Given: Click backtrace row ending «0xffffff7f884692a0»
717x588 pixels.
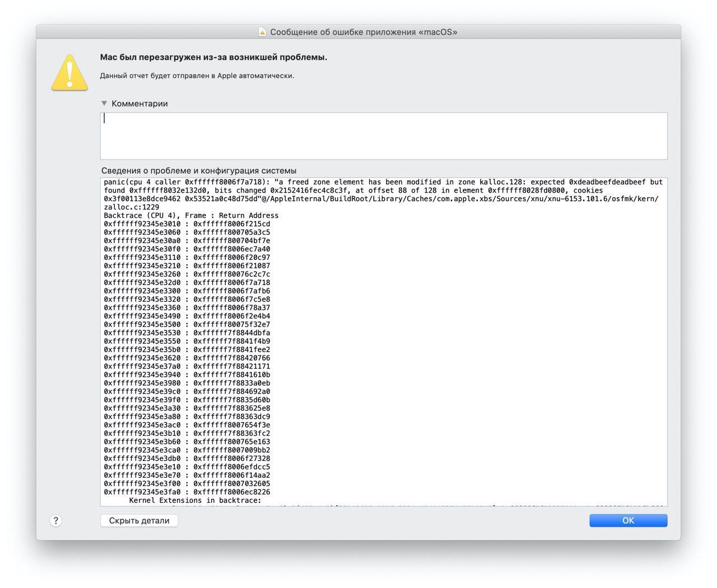Looking at the screenshot, I should pyautogui.click(x=187, y=392).
